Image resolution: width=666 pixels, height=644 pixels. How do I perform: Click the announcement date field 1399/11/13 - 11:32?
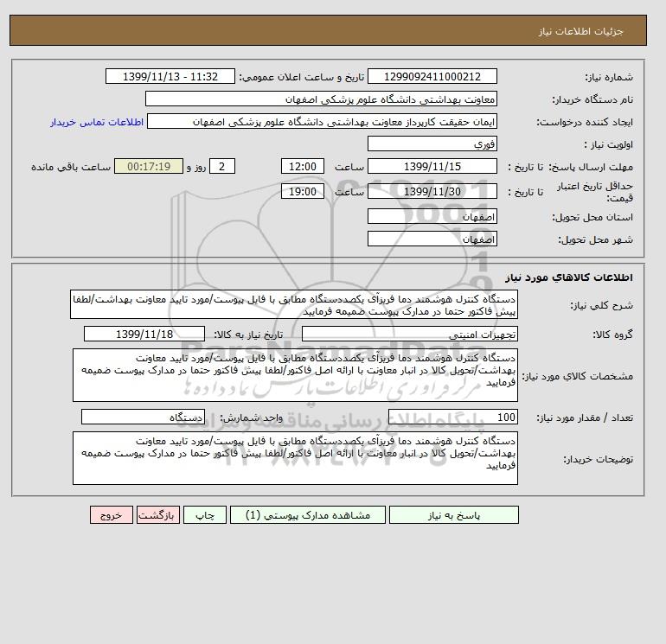click(170, 76)
